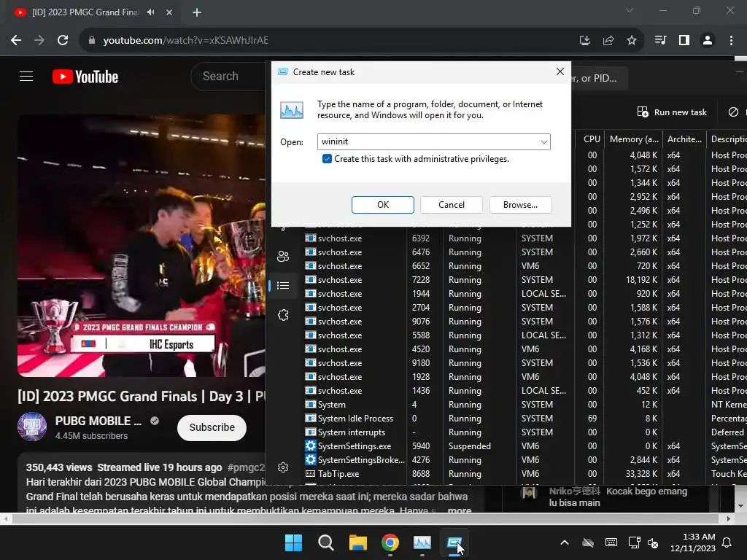
Task: Cancel the Create new task dialog
Action: (x=451, y=205)
